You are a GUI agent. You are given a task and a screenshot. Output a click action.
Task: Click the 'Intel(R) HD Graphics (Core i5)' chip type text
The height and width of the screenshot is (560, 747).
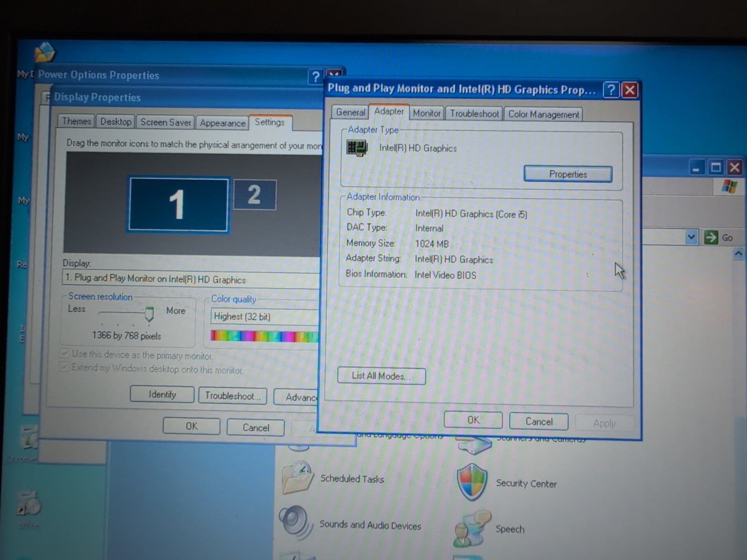point(471,214)
